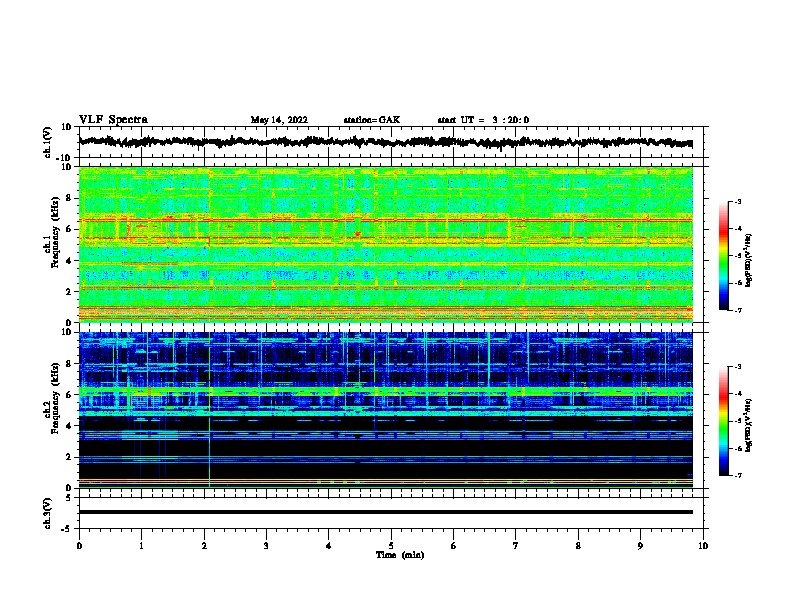
Task: Click inside the ch.1 green spectrogram panel
Action: 385,244
